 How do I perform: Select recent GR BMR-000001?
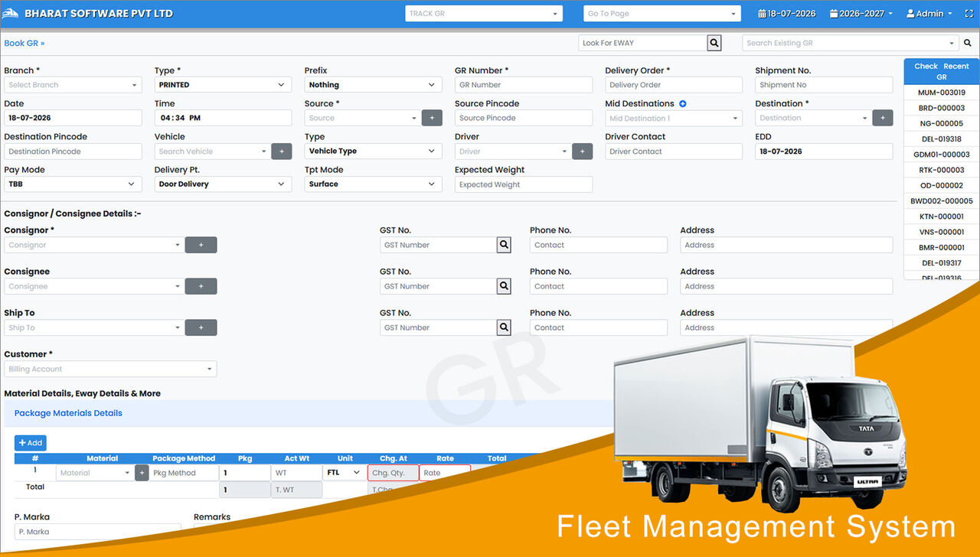(942, 247)
